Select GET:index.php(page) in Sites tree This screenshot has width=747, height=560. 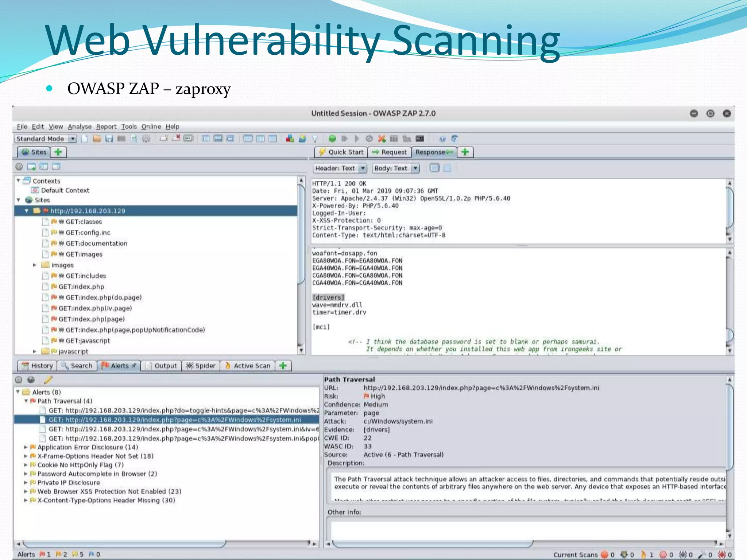pyautogui.click(x=91, y=319)
